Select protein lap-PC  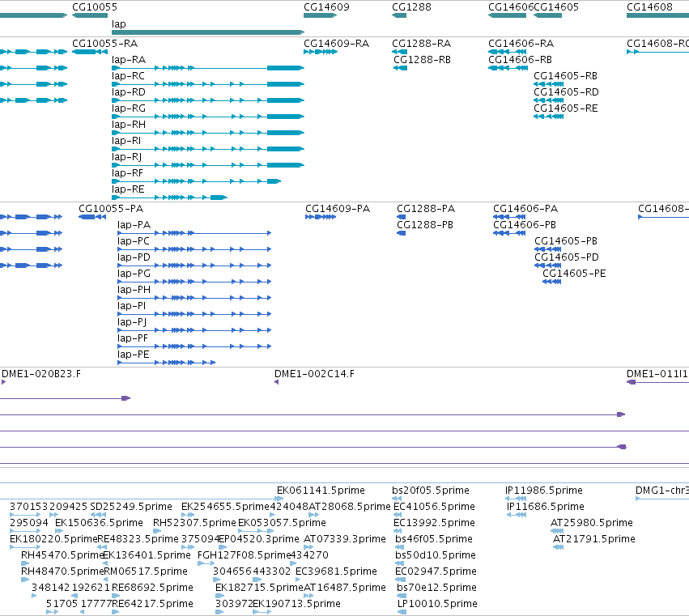point(194,249)
